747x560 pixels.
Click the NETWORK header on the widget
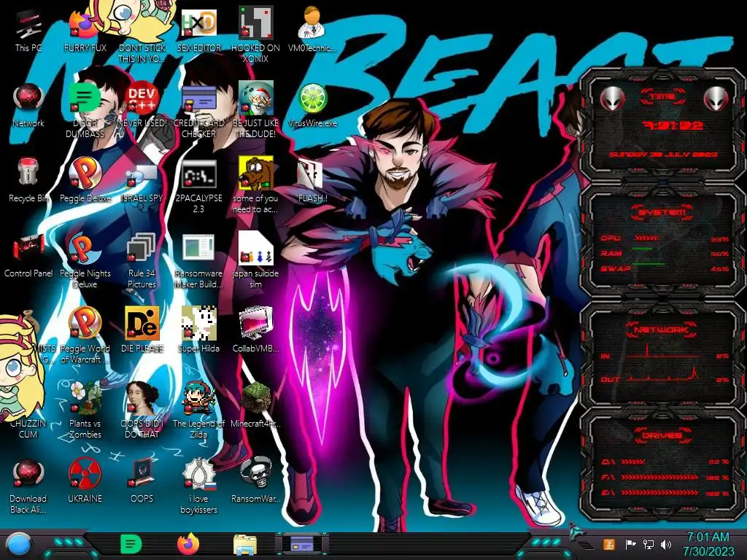click(662, 329)
